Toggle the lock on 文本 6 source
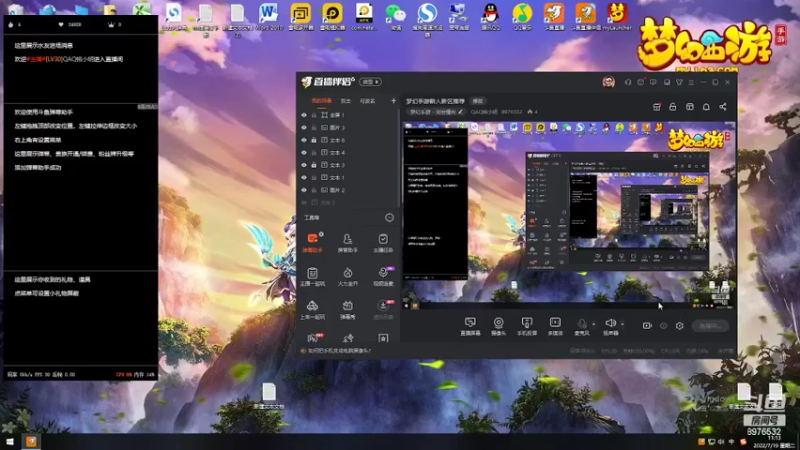 [314, 140]
